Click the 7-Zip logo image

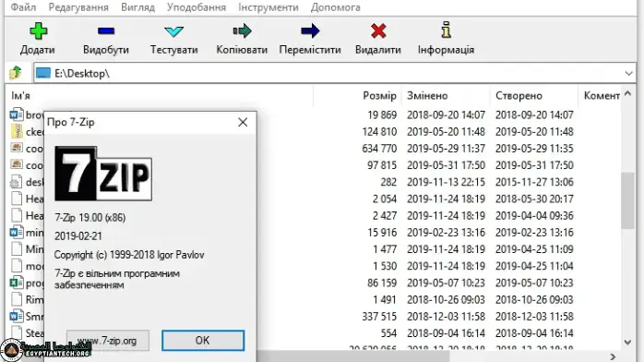pyautogui.click(x=103, y=174)
